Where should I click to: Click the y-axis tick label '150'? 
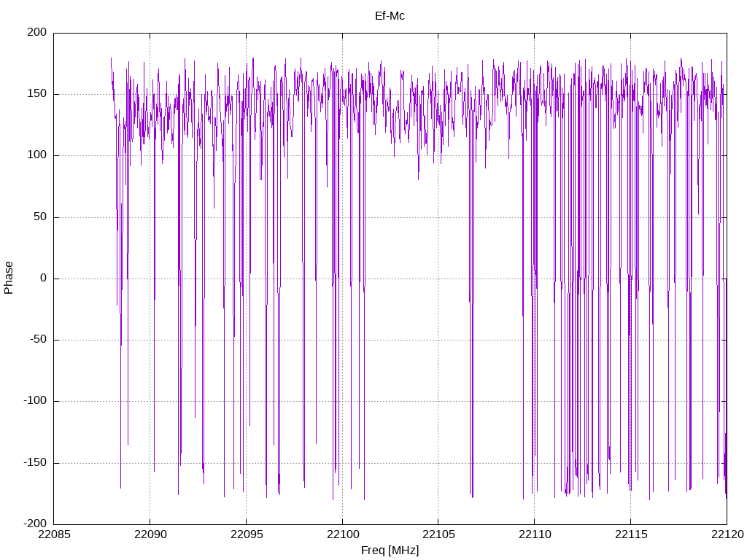click(x=37, y=94)
